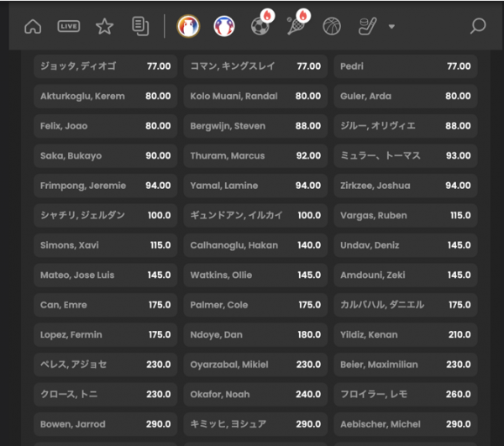
Task: Open the bet slip documents icon
Action: [x=140, y=26]
